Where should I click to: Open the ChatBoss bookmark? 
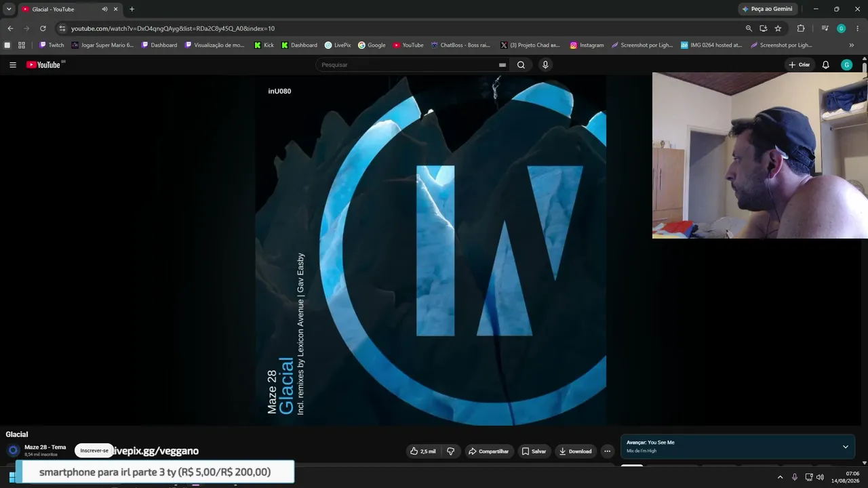[x=460, y=45]
